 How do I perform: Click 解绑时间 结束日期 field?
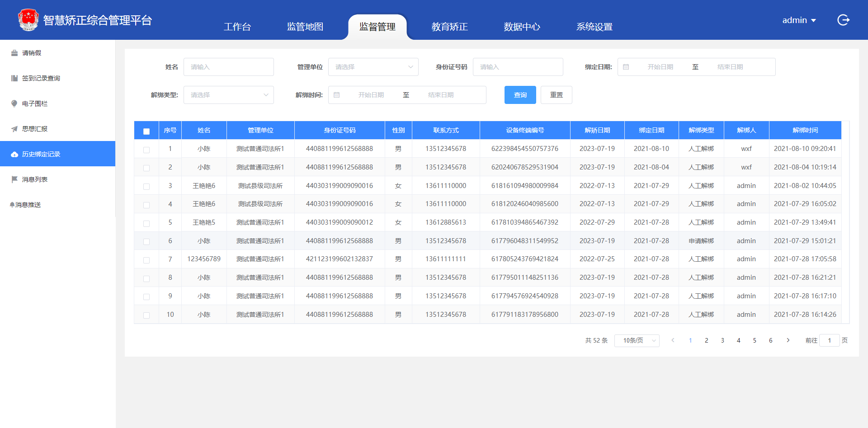point(441,95)
